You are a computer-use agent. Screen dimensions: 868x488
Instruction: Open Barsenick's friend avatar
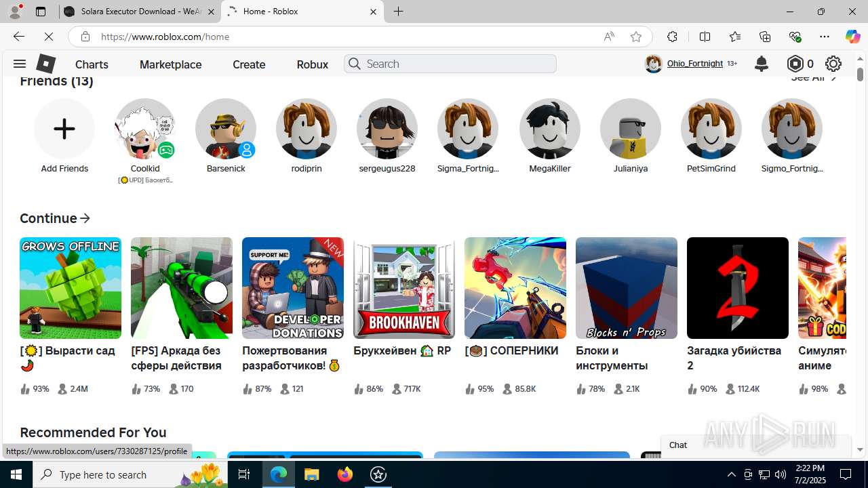tap(226, 129)
